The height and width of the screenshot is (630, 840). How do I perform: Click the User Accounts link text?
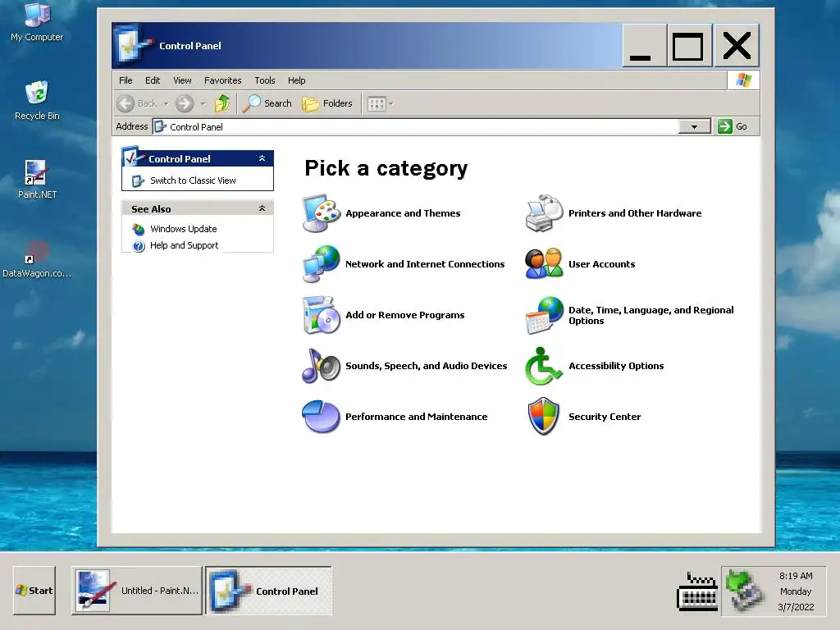(601, 264)
